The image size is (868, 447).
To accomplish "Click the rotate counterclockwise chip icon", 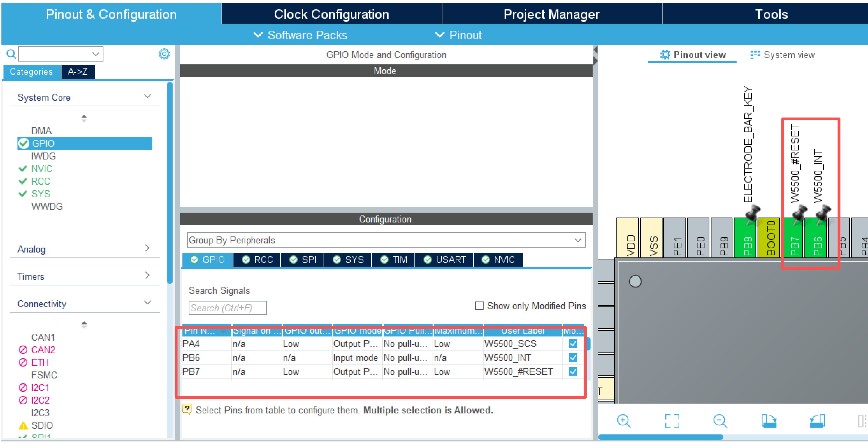I will [x=817, y=421].
